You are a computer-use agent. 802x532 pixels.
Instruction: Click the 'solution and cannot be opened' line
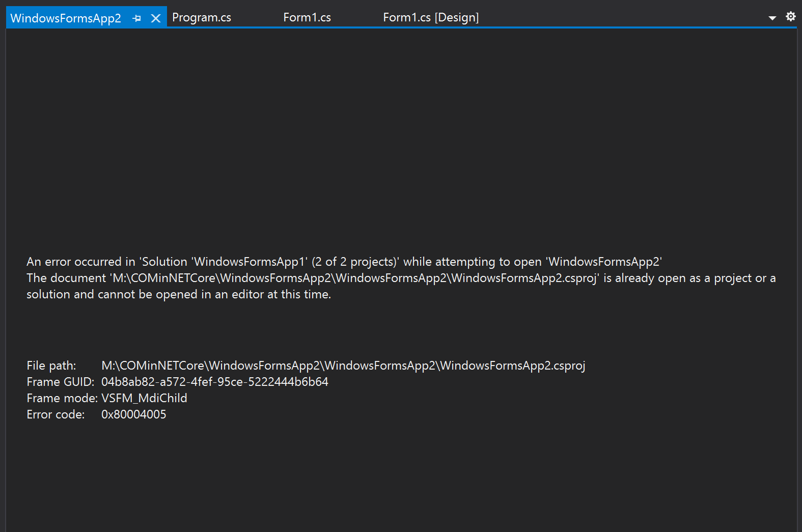pyautogui.click(x=179, y=294)
